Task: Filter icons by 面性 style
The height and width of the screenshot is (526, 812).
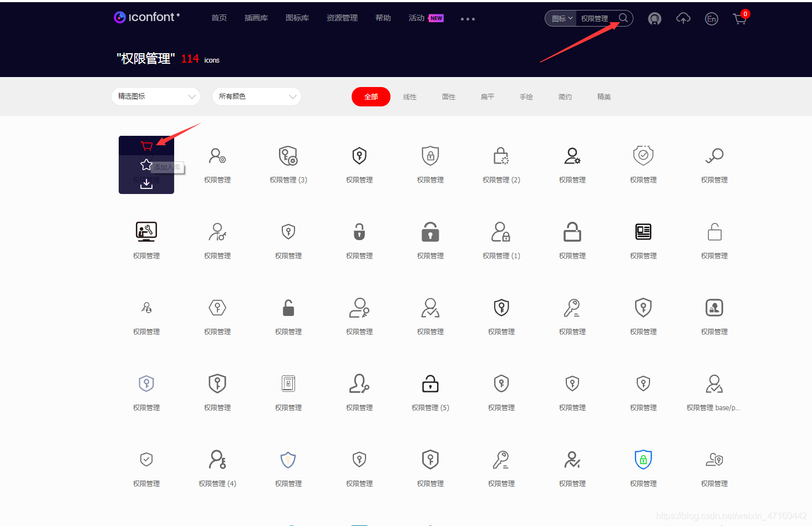Action: pyautogui.click(x=449, y=97)
